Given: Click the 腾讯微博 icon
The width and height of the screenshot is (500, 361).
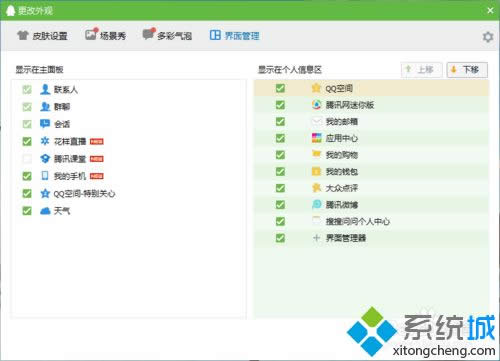Looking at the screenshot, I should pos(316,204).
